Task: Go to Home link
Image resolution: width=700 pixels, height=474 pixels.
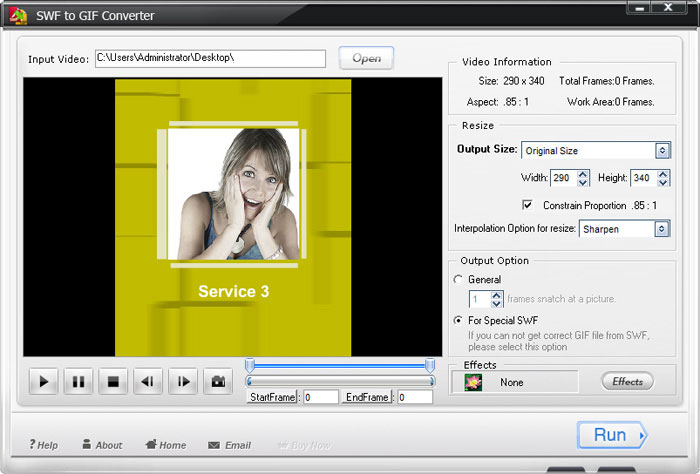Action: (x=166, y=445)
